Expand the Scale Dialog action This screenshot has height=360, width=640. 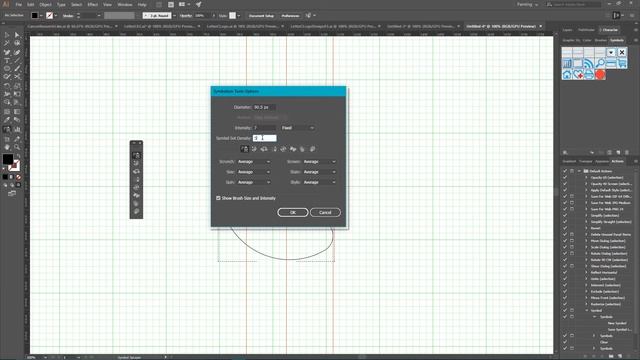(587, 247)
